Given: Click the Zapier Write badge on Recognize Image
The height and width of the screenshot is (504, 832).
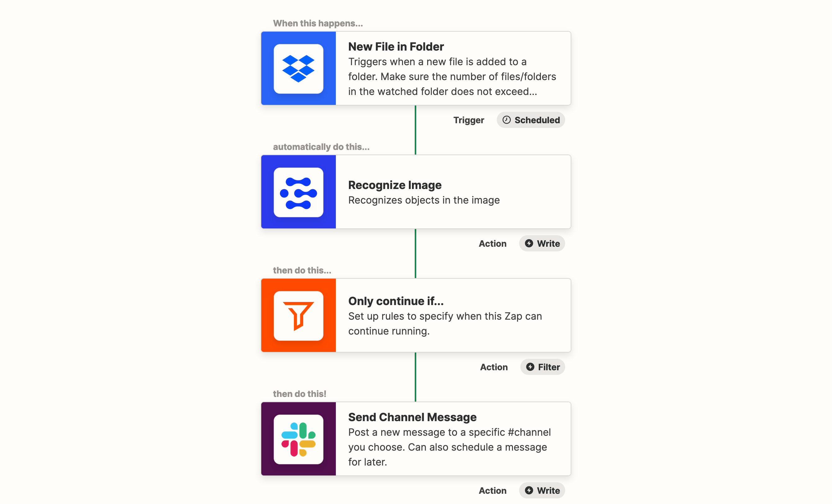Looking at the screenshot, I should pyautogui.click(x=542, y=243).
